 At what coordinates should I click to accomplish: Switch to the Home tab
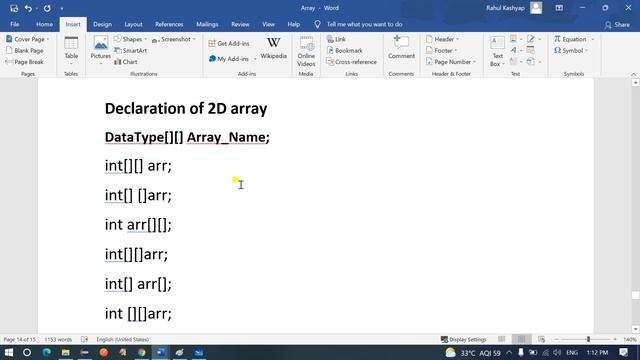[x=44, y=24]
